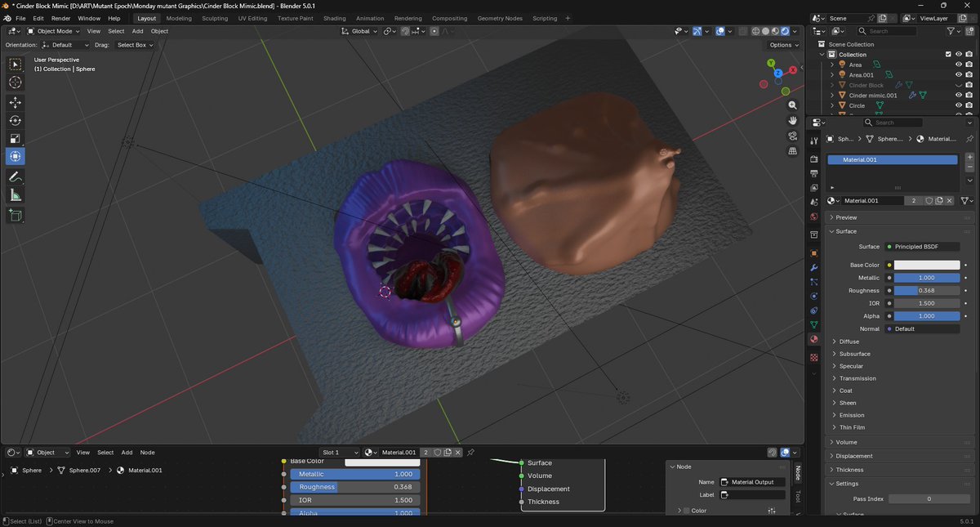Toggle viewport overlays button
Viewport: 980px width, 527px height.
(x=720, y=31)
